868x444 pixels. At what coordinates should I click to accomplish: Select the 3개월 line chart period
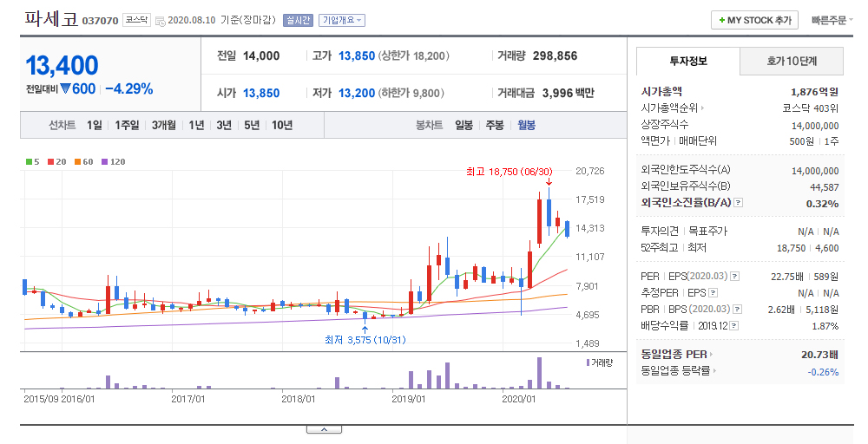point(164,126)
